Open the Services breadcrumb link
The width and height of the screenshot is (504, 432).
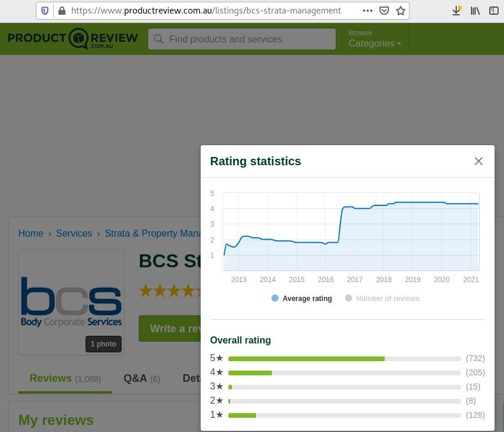[x=74, y=233]
